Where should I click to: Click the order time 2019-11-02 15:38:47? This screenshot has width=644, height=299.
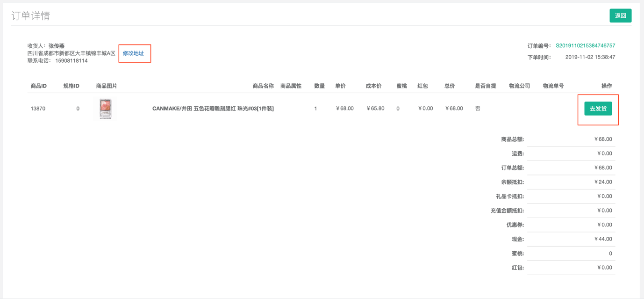pos(590,57)
